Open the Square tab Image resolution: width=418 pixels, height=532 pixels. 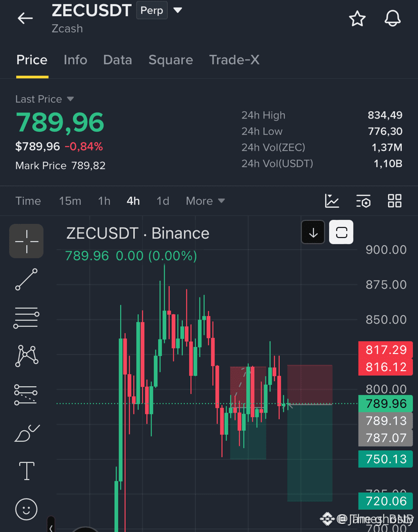tap(171, 60)
